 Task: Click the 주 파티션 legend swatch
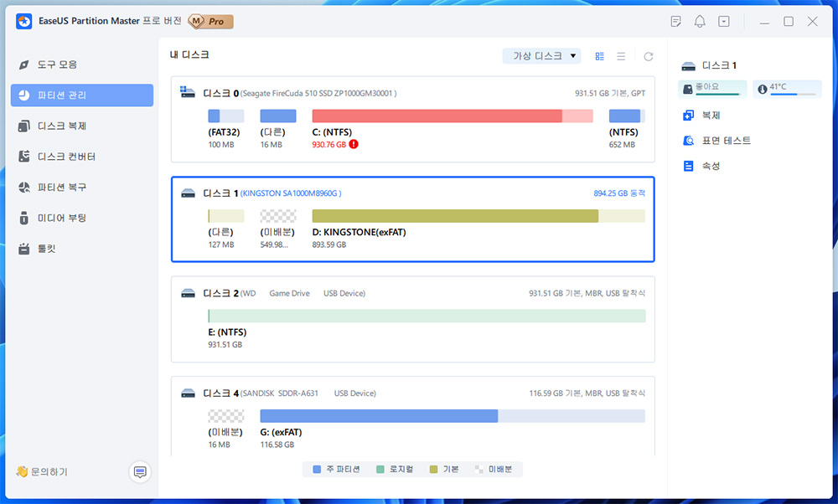coord(317,470)
